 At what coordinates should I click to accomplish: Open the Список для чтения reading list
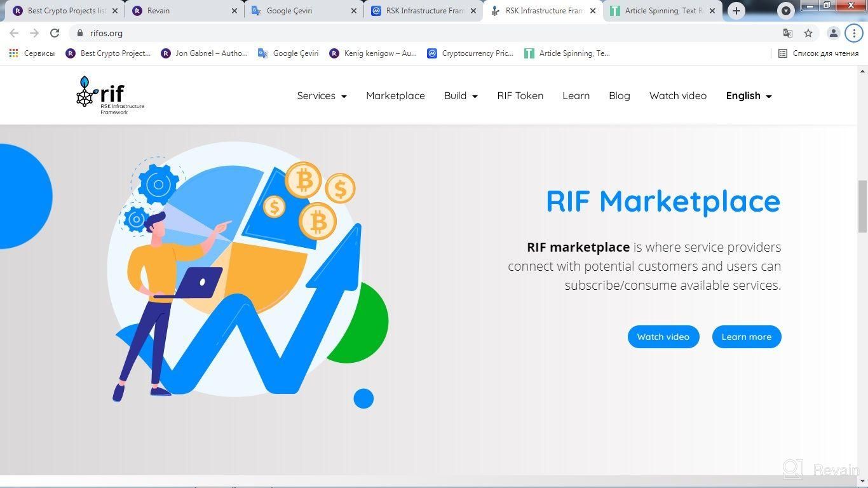818,53
